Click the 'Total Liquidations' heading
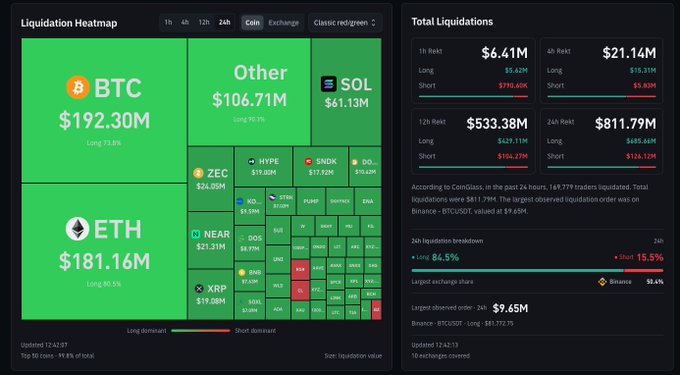The width and height of the screenshot is (680, 375). (452, 22)
